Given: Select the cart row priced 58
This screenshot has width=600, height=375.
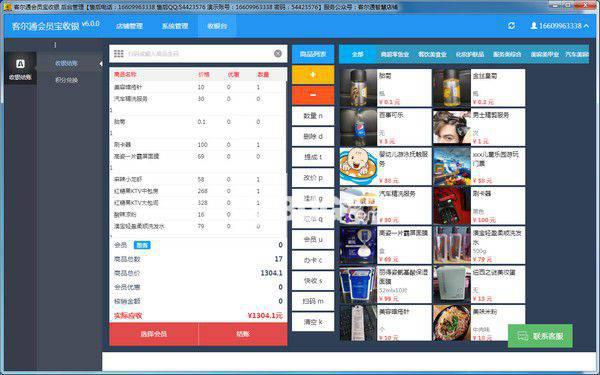Looking at the screenshot, I should [x=198, y=179].
